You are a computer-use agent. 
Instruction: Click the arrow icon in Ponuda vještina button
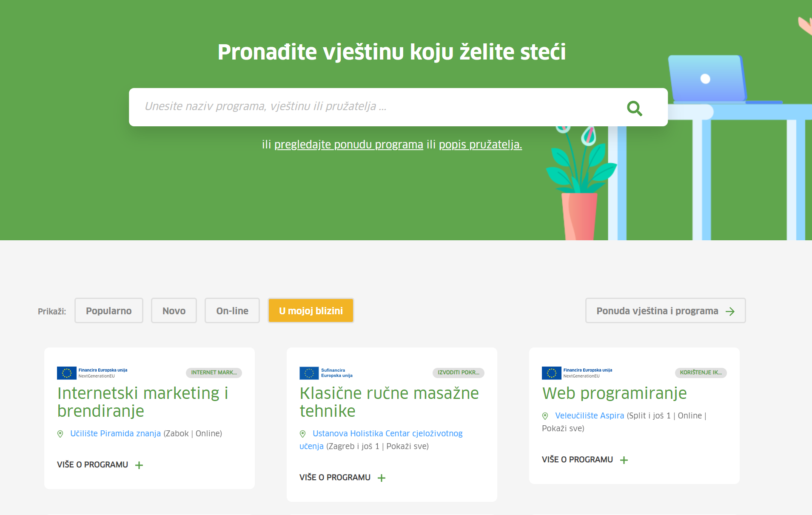point(730,311)
